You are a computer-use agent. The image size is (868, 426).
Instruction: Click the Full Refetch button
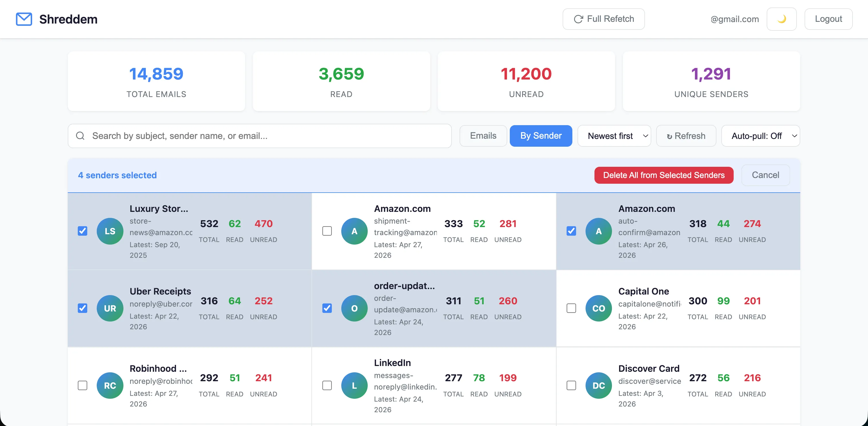coord(603,19)
